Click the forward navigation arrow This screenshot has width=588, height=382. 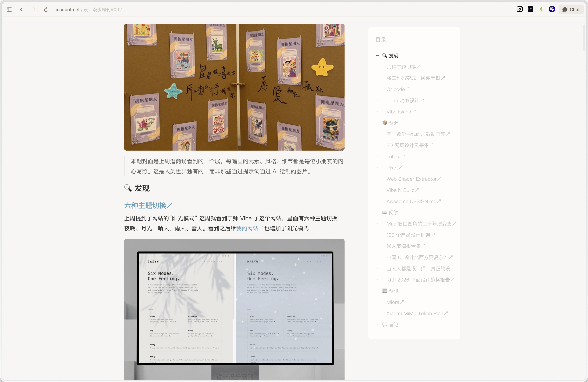pyautogui.click(x=34, y=10)
